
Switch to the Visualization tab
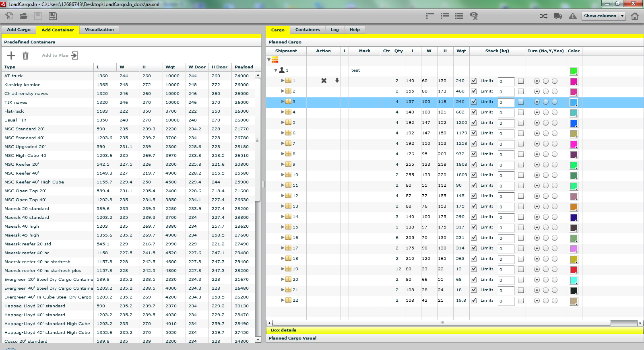click(x=99, y=30)
